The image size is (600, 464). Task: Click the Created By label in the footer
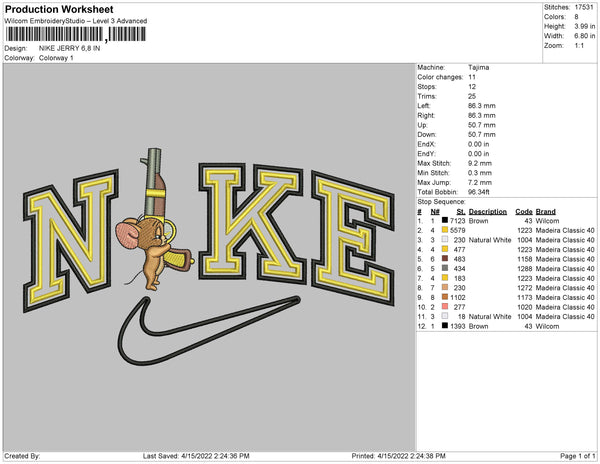pos(22,456)
